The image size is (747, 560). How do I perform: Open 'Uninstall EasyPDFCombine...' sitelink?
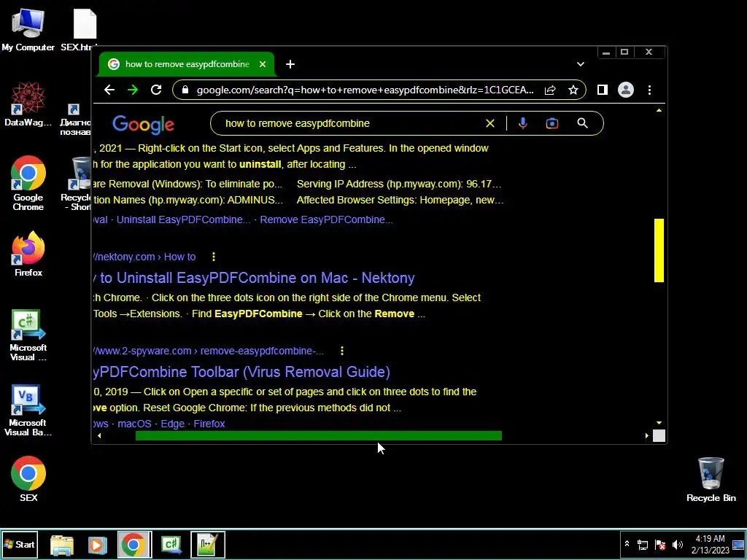(183, 219)
